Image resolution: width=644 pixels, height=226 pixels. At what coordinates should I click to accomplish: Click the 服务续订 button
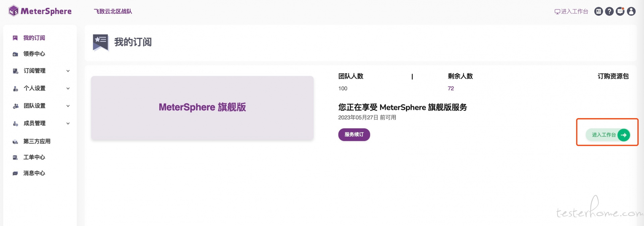point(354,135)
